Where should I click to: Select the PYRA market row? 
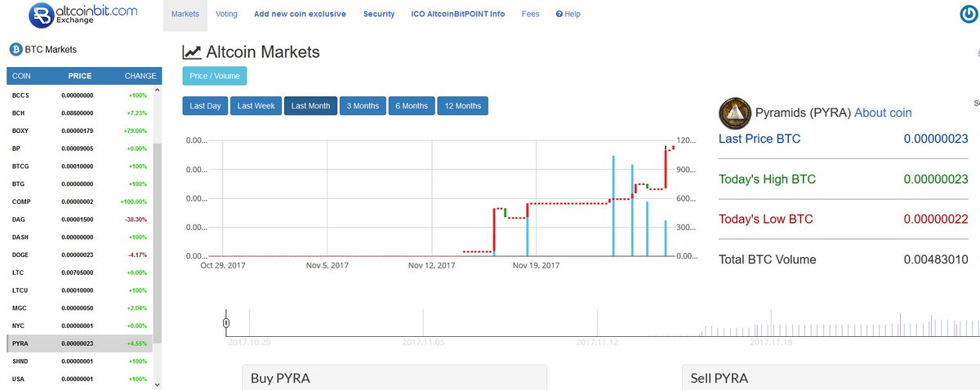(x=79, y=343)
